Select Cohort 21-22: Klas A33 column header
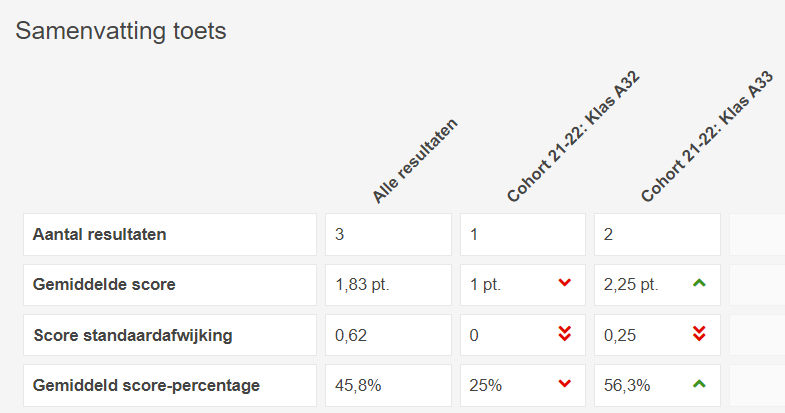This screenshot has height=413, width=785. 707,137
